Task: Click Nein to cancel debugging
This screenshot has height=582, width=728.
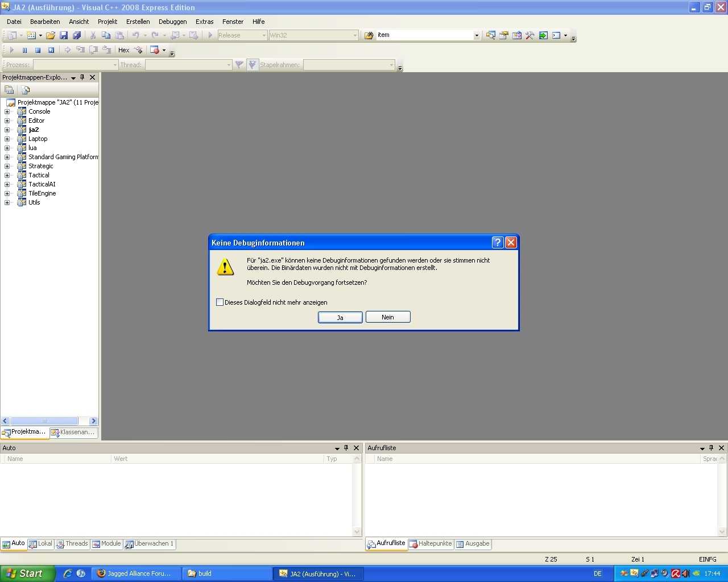Action: [388, 317]
